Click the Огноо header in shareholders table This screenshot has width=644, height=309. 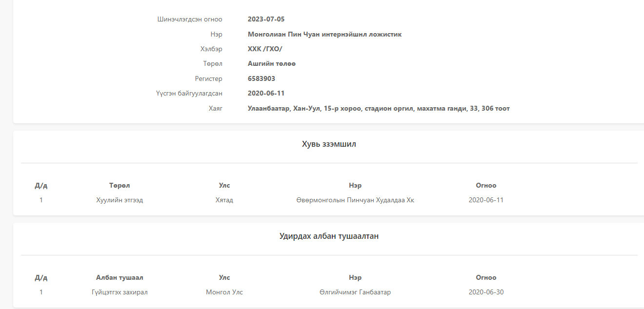pyautogui.click(x=486, y=185)
